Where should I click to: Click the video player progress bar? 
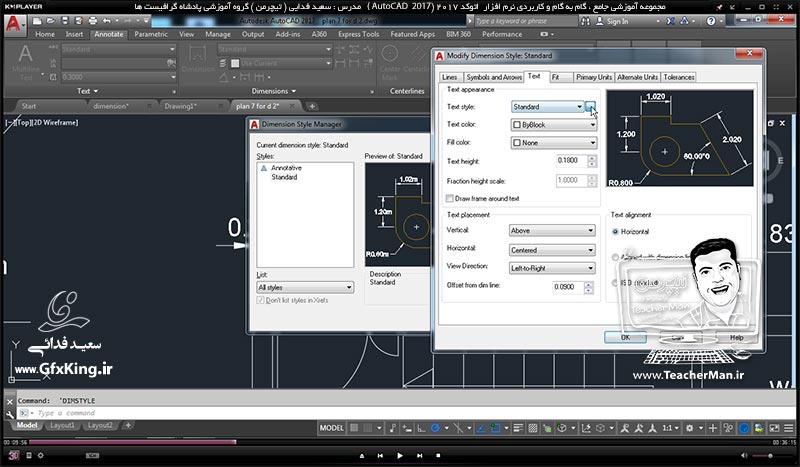399,442
